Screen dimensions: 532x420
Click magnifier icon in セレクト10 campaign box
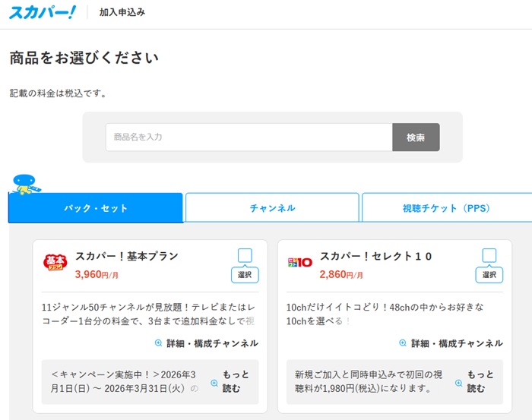[x=459, y=382]
